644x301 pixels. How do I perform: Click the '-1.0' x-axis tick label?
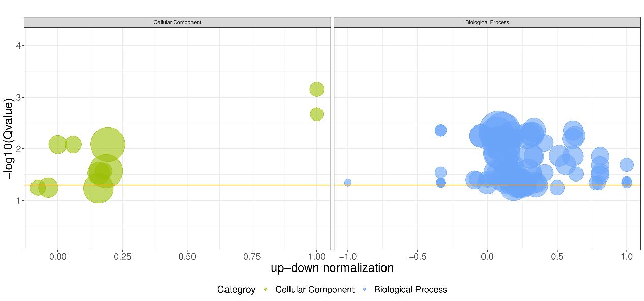[347, 257]
